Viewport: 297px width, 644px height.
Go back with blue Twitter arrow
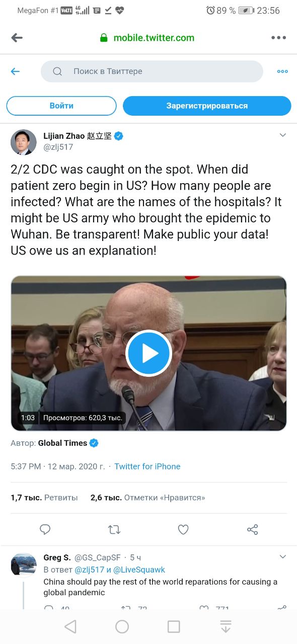click(15, 71)
